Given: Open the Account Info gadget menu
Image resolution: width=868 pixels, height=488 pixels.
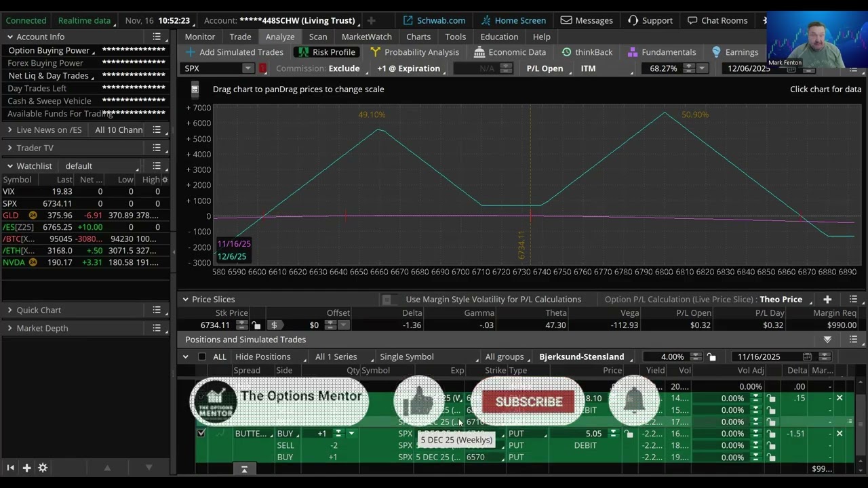Looking at the screenshot, I should 157,37.
